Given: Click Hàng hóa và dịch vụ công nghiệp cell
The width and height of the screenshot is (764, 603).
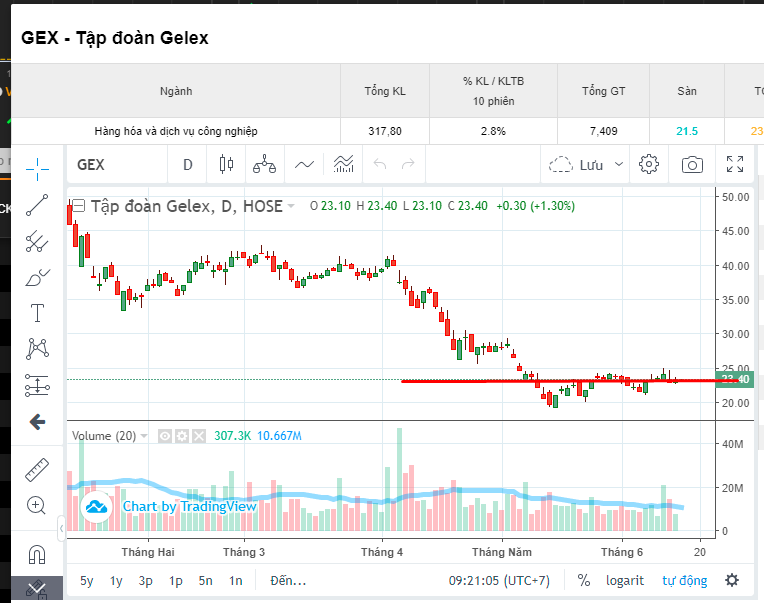Looking at the screenshot, I should [176, 131].
